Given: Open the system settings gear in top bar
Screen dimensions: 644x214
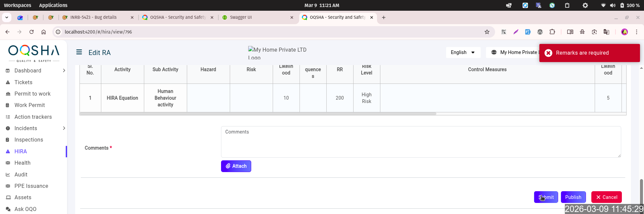Looking at the screenshot, I should (x=585, y=5).
